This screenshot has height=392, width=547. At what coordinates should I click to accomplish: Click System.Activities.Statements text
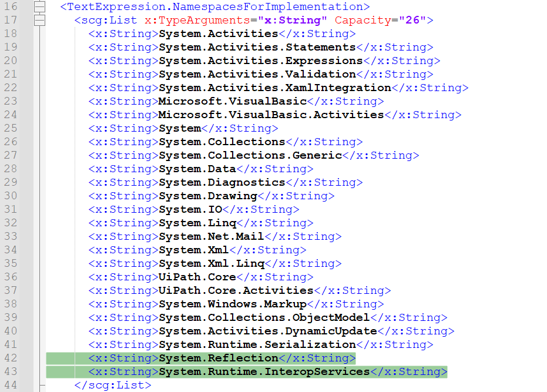point(257,47)
